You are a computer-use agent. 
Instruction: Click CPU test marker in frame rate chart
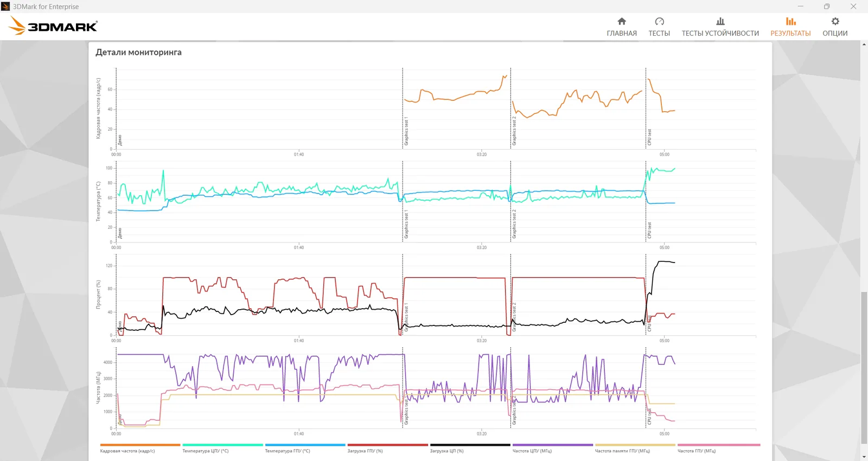649,137
